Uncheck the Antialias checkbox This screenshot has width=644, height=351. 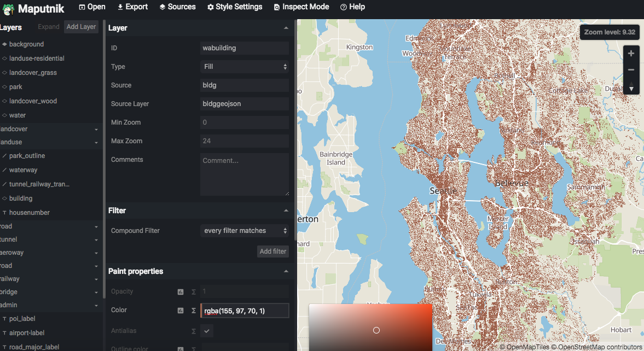click(206, 331)
